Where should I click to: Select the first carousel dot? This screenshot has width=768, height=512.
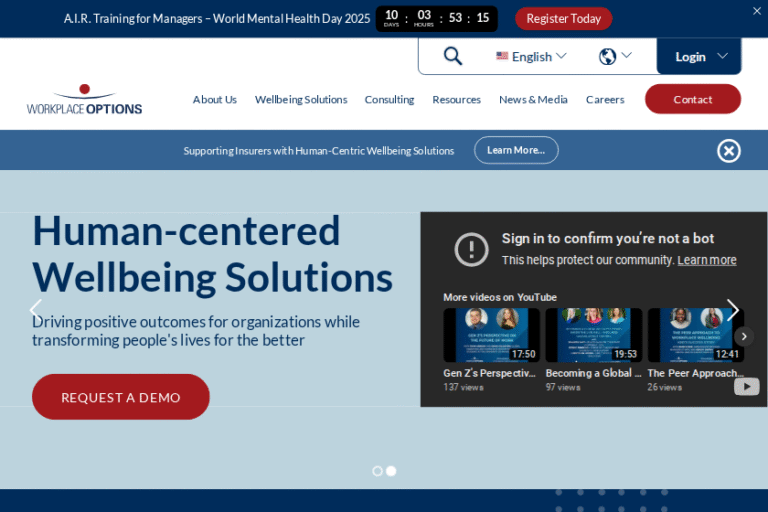click(377, 471)
